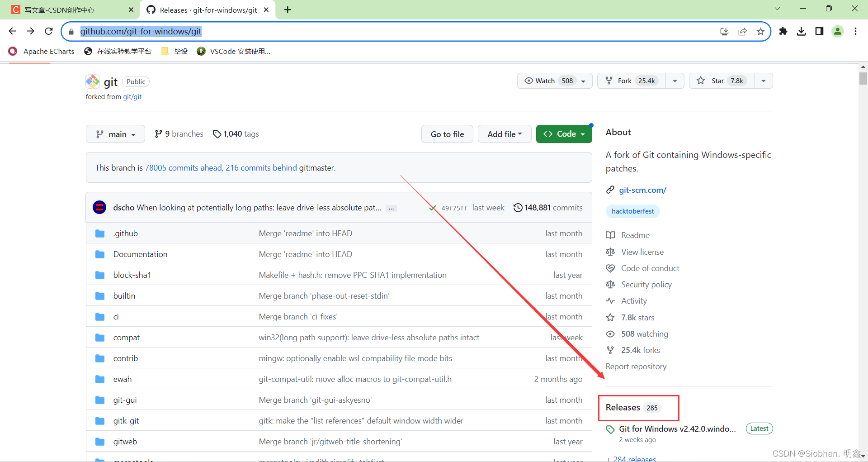Expand the Add file dropdown
Screen dimensions: 868x462
tap(505, 134)
